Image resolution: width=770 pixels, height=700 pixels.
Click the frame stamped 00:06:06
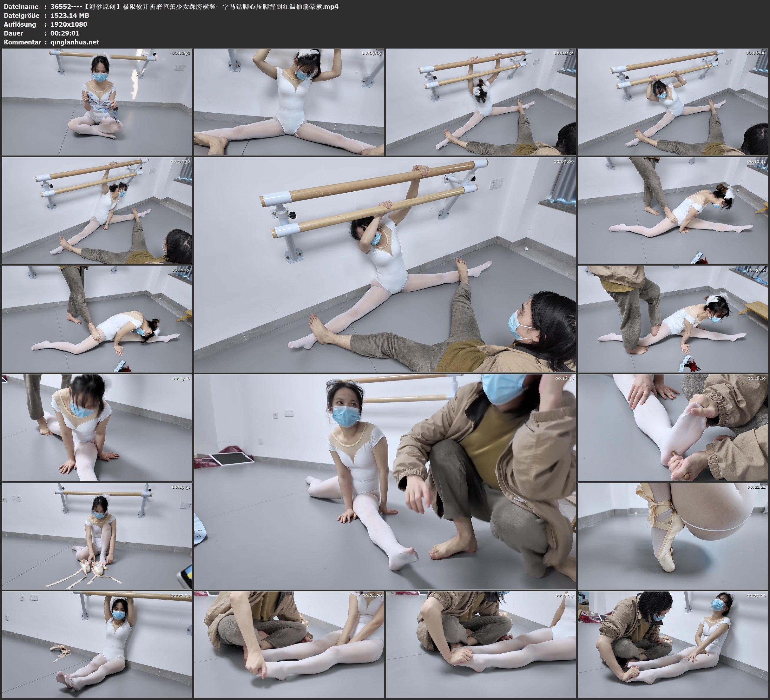[673, 102]
